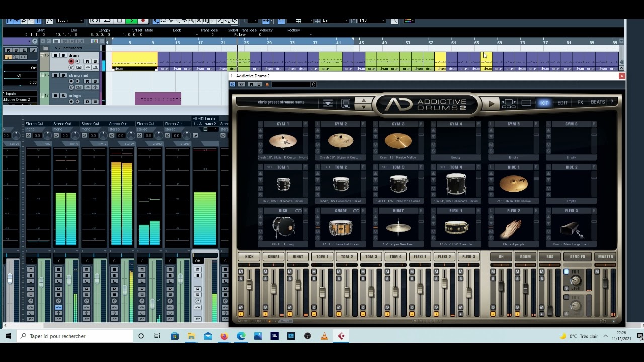Click the link icon on KICK slot

[x=298, y=211]
